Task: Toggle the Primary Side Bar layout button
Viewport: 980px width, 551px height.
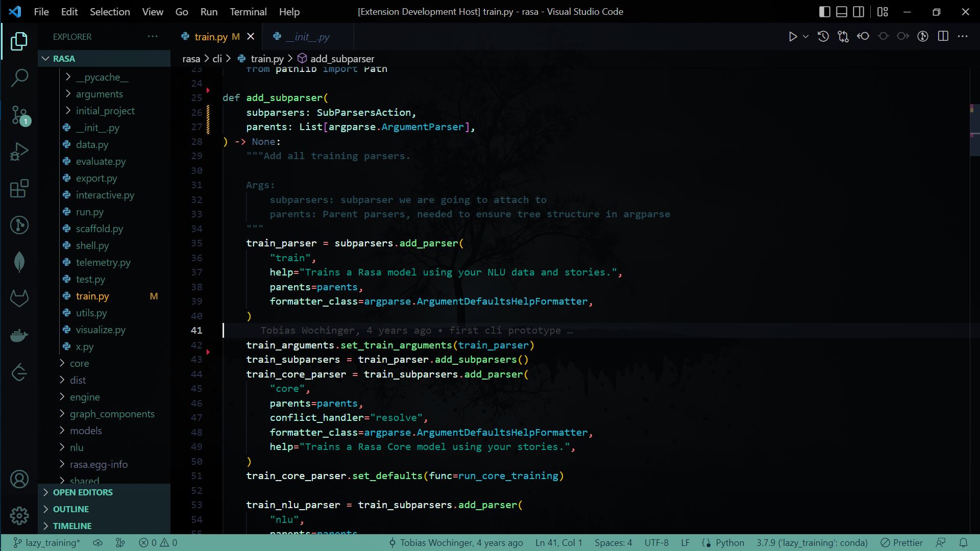Action: tap(824, 12)
